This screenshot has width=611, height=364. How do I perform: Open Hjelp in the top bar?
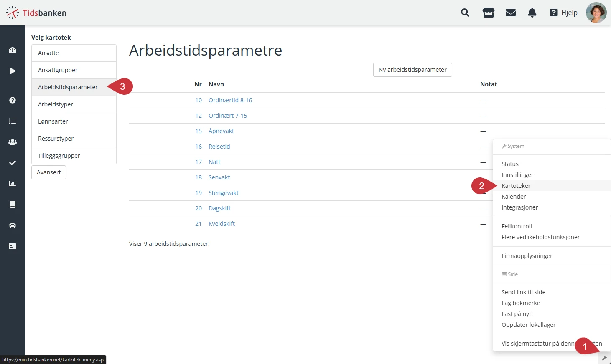click(564, 13)
